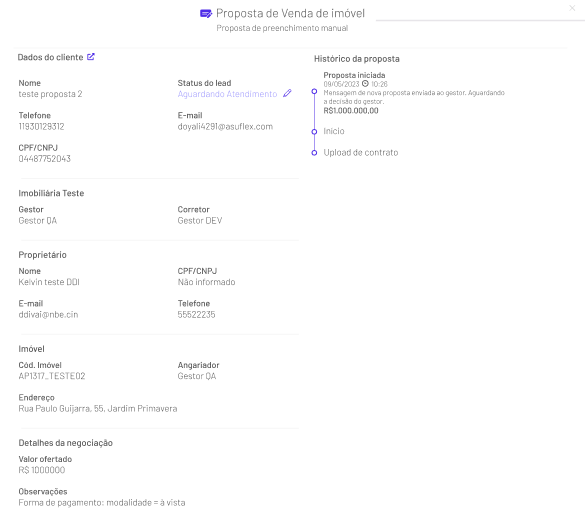This screenshot has width=585, height=515.
Task: Click address Rua Paulo Guijarra text
Action: (98, 409)
